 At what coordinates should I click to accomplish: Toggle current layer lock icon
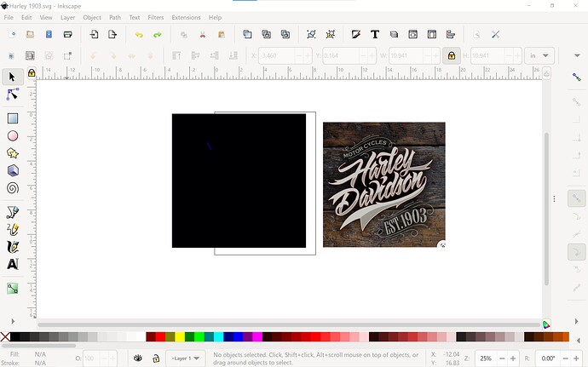pyautogui.click(x=156, y=358)
